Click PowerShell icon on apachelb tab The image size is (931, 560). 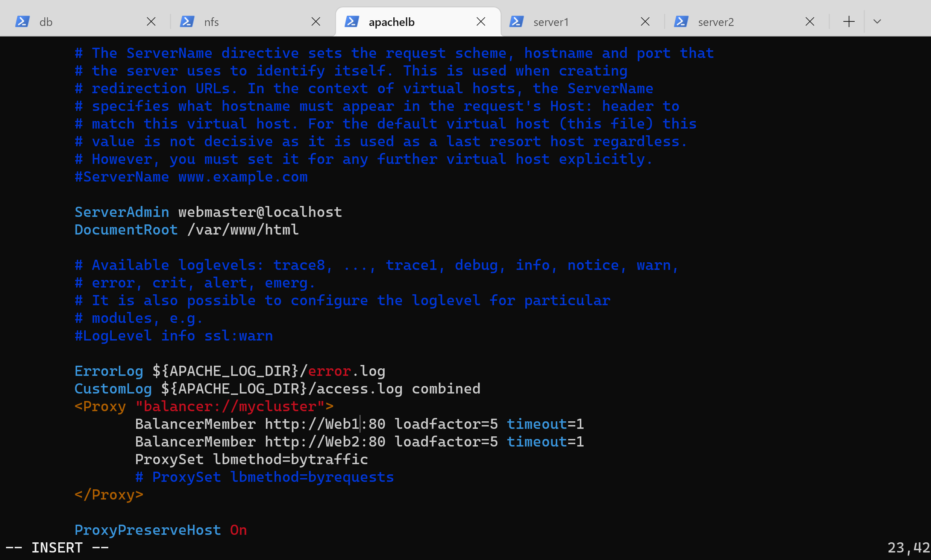352,21
